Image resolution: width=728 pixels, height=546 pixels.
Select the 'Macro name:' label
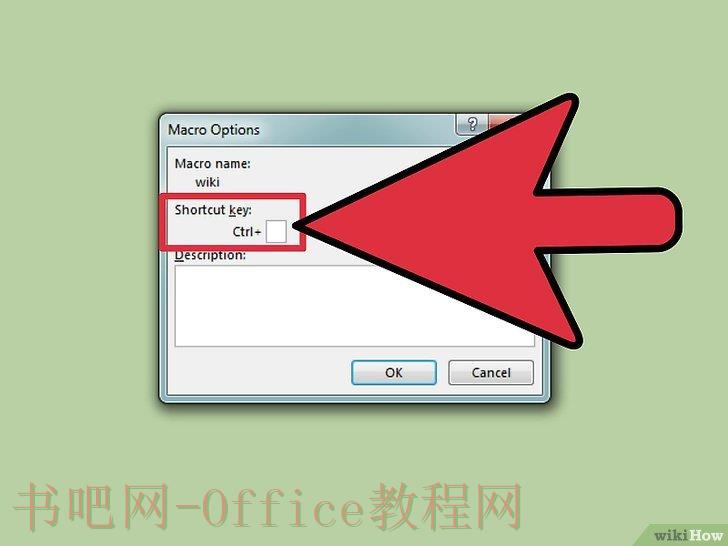212,163
